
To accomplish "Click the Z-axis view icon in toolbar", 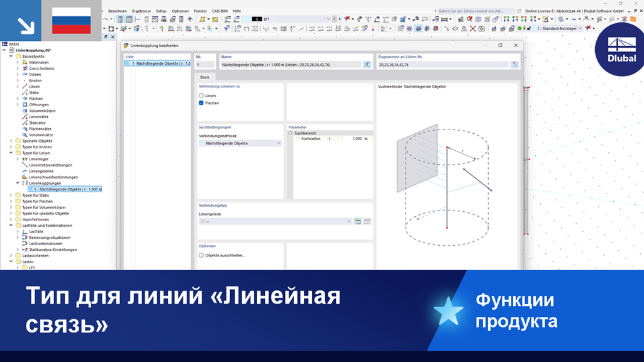I will [x=524, y=19].
